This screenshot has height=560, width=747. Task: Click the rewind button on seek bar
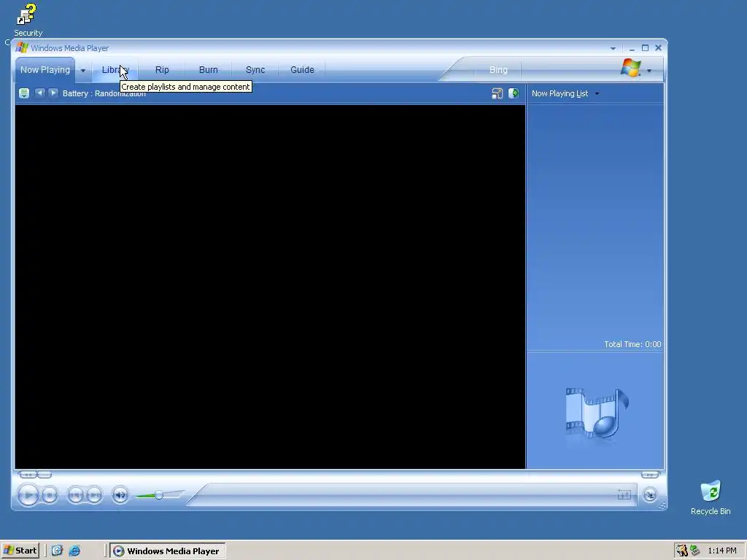click(x=28, y=474)
